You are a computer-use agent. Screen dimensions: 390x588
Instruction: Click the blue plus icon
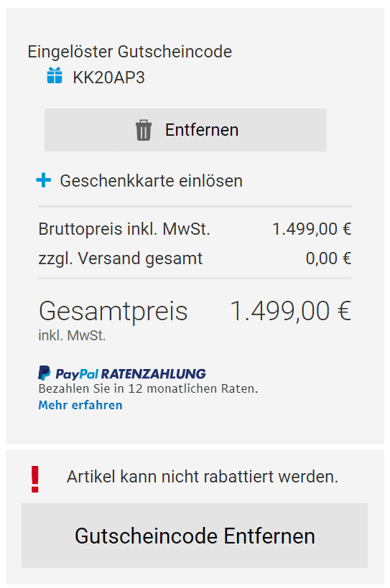coord(44,180)
